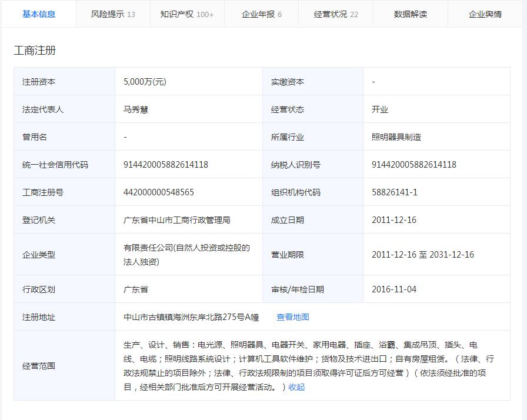Click organization code 58826141-1
The height and width of the screenshot is (420, 527).
(x=394, y=192)
